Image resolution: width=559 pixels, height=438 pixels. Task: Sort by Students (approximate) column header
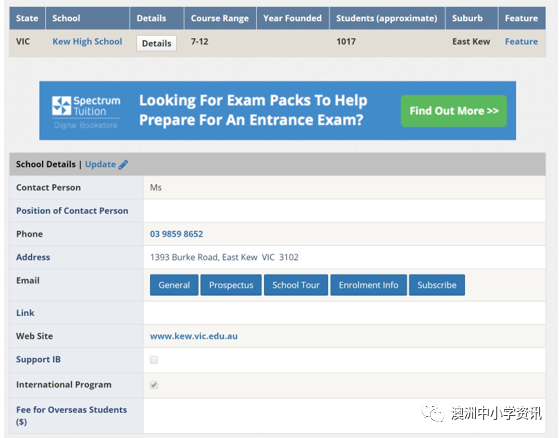click(x=387, y=18)
